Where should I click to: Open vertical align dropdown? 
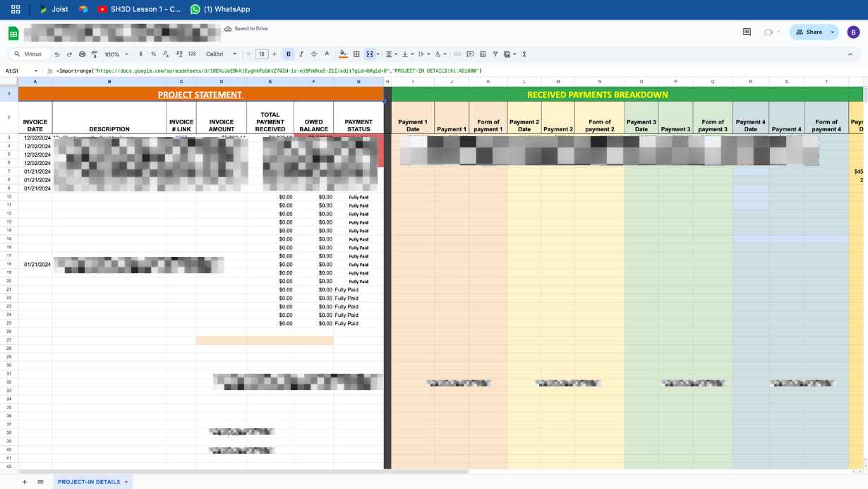click(407, 54)
